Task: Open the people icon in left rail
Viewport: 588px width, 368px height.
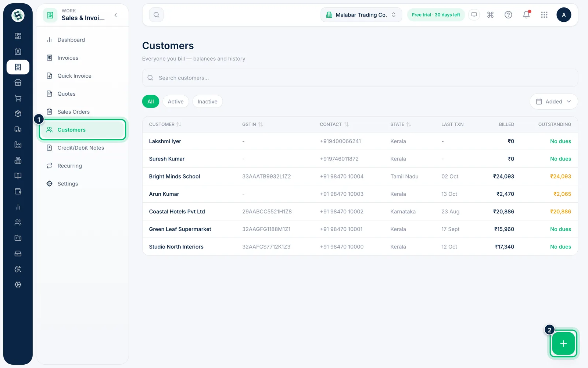Action: click(18, 223)
